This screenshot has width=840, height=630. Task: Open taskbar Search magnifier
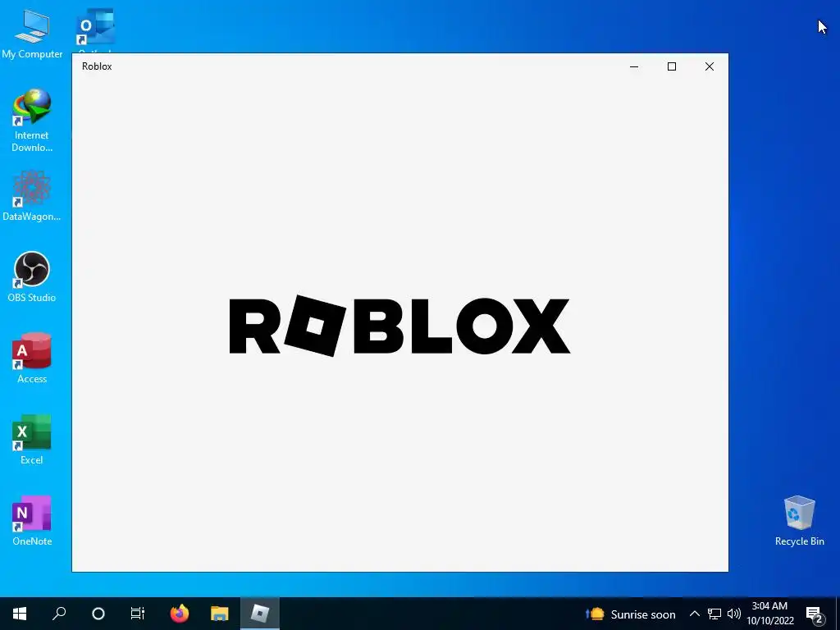pyautogui.click(x=59, y=614)
